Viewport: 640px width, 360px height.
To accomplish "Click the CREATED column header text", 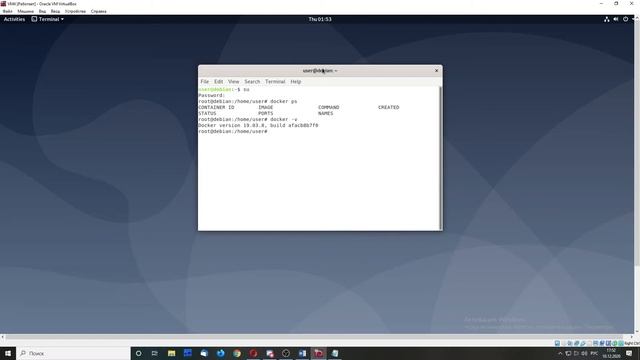I will tap(389, 107).
